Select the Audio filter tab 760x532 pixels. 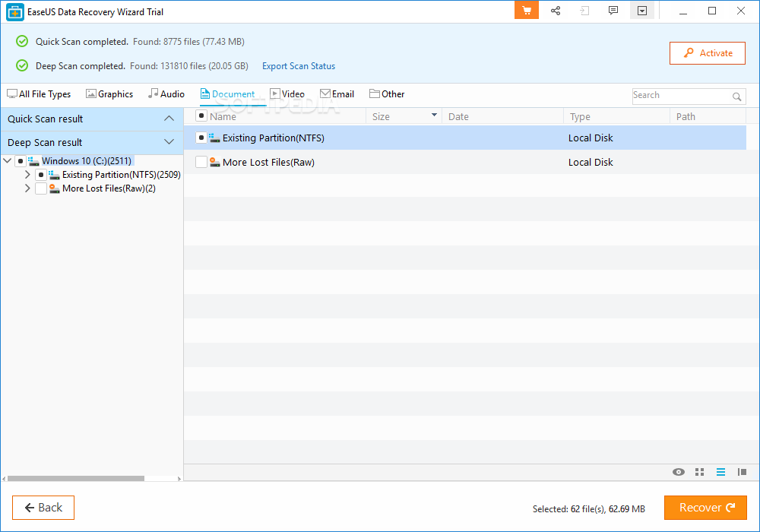point(166,94)
